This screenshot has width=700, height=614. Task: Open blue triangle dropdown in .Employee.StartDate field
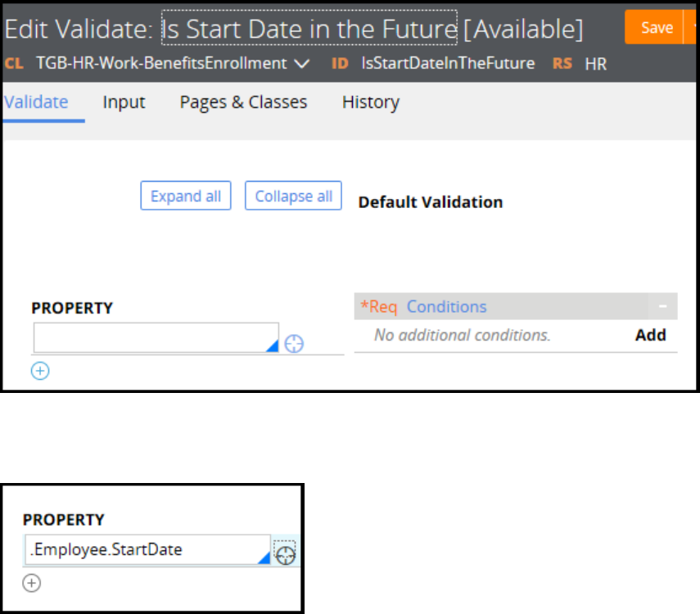pyautogui.click(x=264, y=558)
